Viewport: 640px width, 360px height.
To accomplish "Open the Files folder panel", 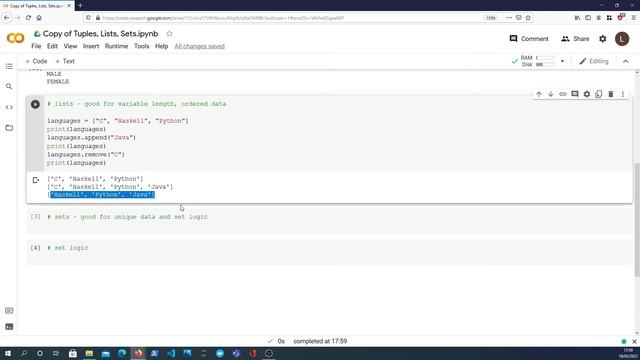I will pos(9,128).
